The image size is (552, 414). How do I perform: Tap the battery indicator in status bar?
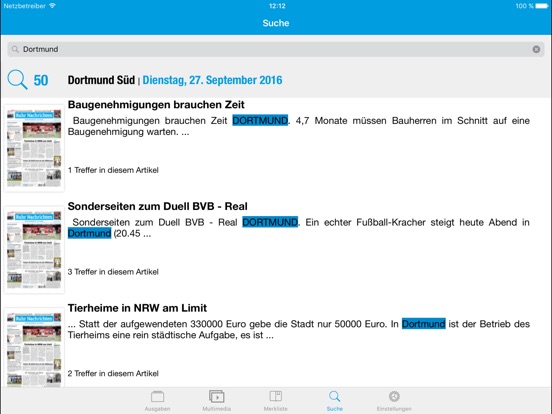point(541,6)
